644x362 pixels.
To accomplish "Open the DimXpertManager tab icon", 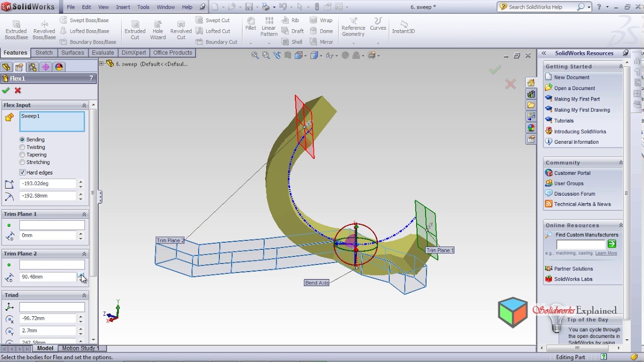I will 46,67.
